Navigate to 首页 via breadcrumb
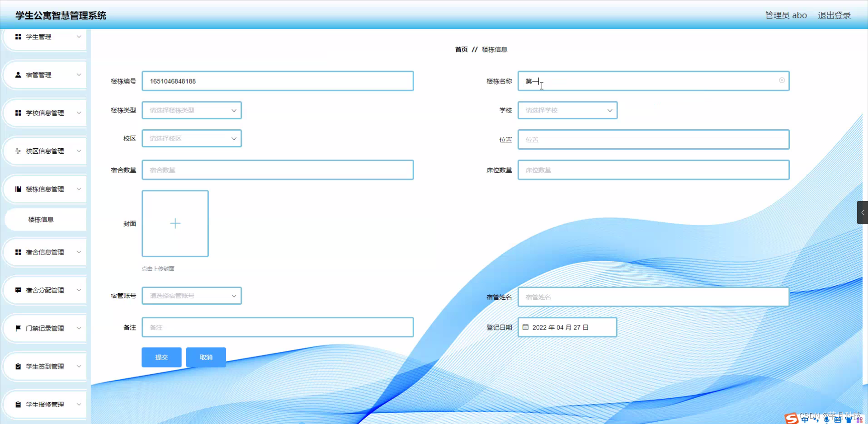This screenshot has height=424, width=868. pos(461,50)
